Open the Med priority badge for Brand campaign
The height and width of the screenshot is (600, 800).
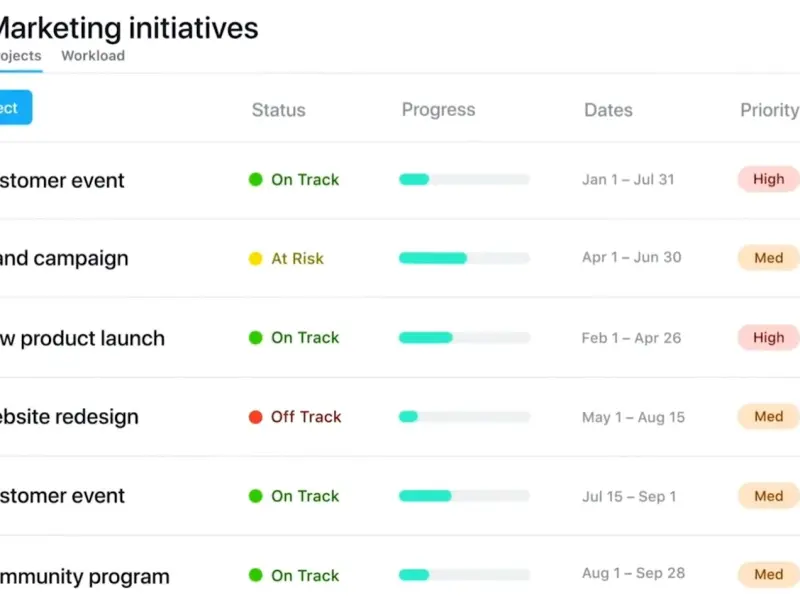(768, 258)
